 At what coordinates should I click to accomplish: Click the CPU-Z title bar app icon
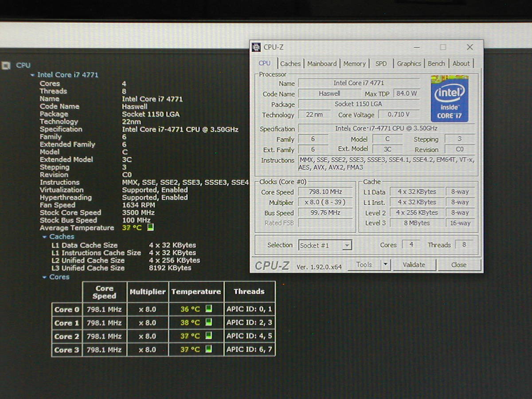click(x=256, y=47)
